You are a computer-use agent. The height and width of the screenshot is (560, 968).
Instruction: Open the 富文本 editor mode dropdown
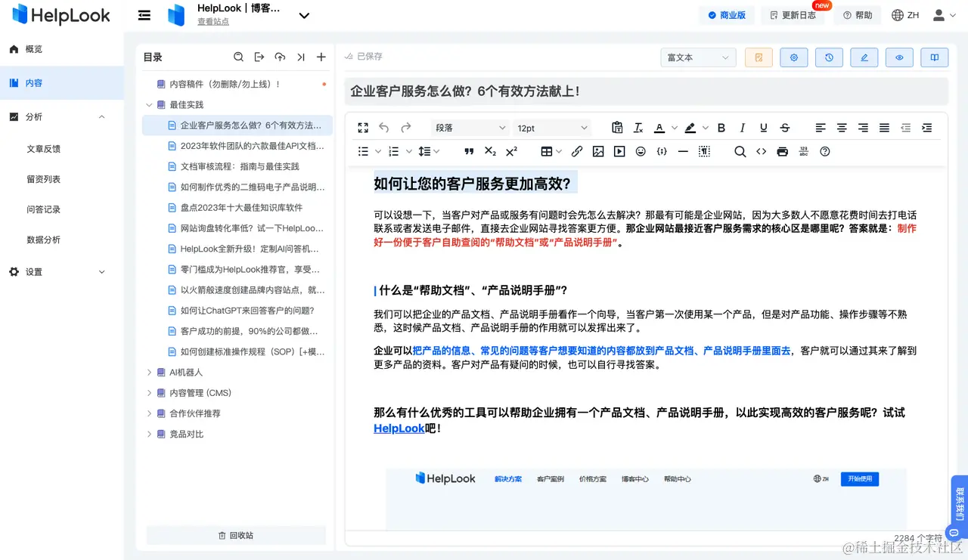[x=698, y=57]
